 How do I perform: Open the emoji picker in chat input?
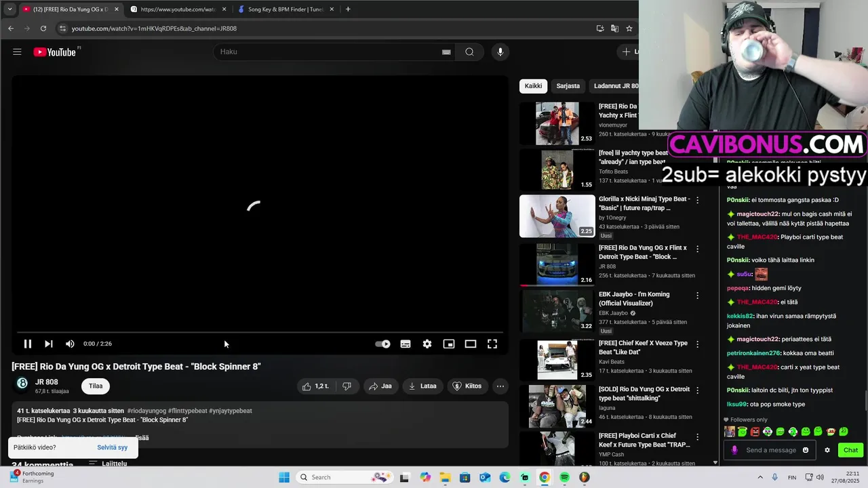806,450
